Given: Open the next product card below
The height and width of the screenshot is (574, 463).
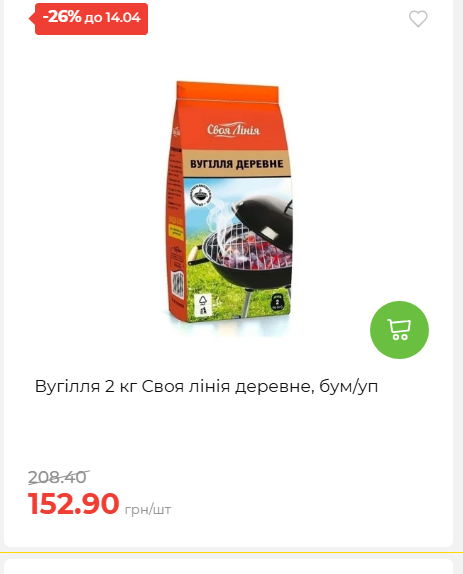Looking at the screenshot, I should click(228, 566).
